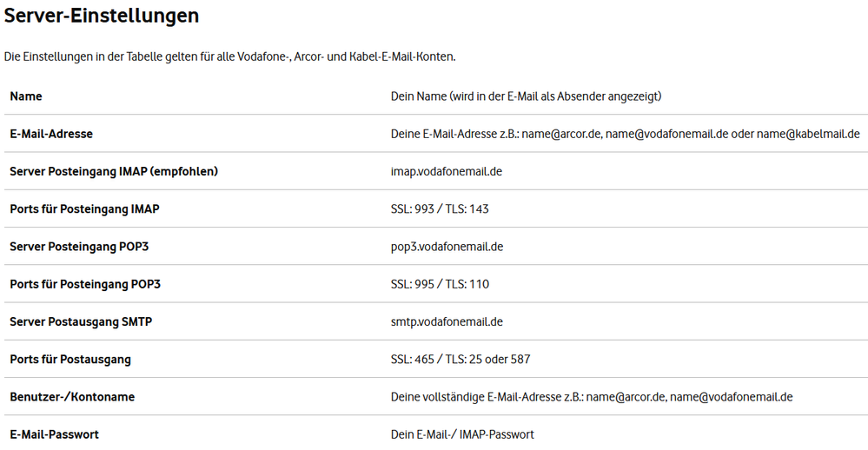The width and height of the screenshot is (868, 450).
Task: Select the Ports für Posteingang POP3 label
Action: click(x=85, y=284)
